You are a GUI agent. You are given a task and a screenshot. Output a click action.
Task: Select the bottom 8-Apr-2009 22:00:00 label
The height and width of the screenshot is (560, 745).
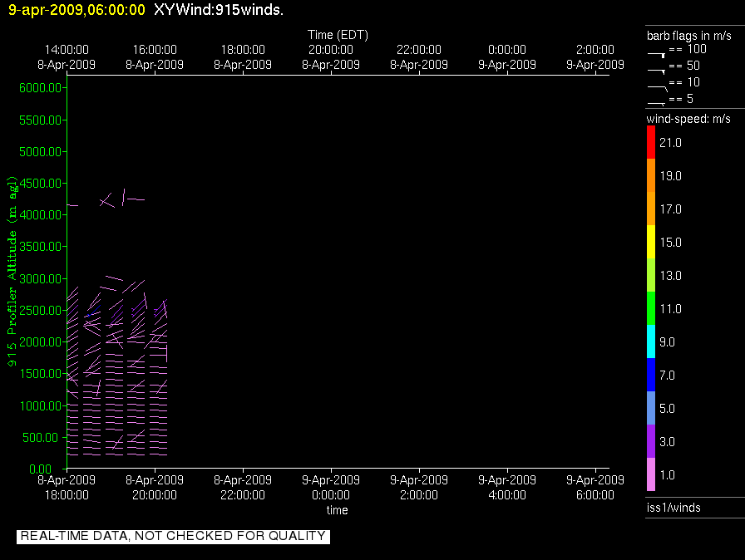tap(243, 488)
